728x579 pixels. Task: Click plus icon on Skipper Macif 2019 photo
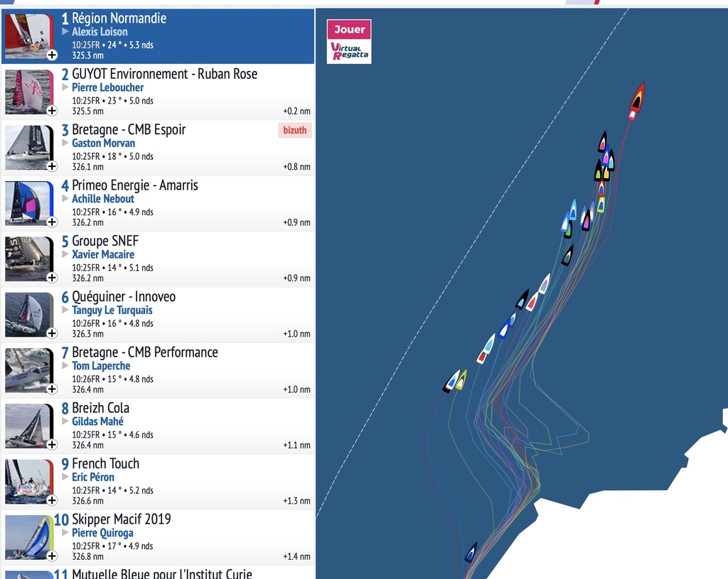52,556
